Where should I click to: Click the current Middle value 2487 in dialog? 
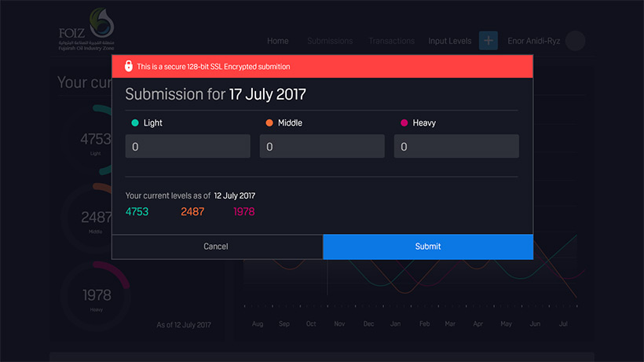[x=192, y=212]
